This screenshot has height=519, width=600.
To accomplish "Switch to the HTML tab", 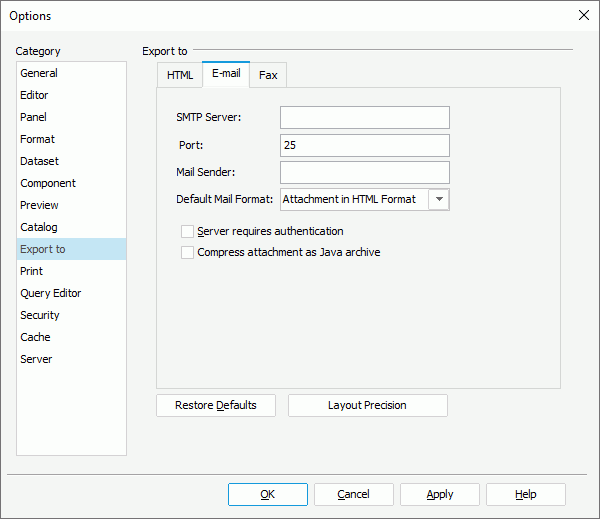I will [180, 75].
